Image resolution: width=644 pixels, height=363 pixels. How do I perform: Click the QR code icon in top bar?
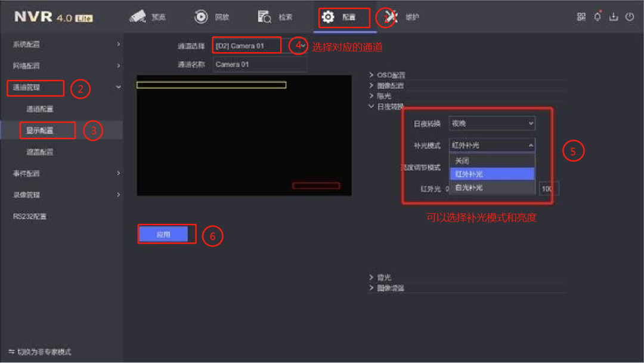pos(581,17)
